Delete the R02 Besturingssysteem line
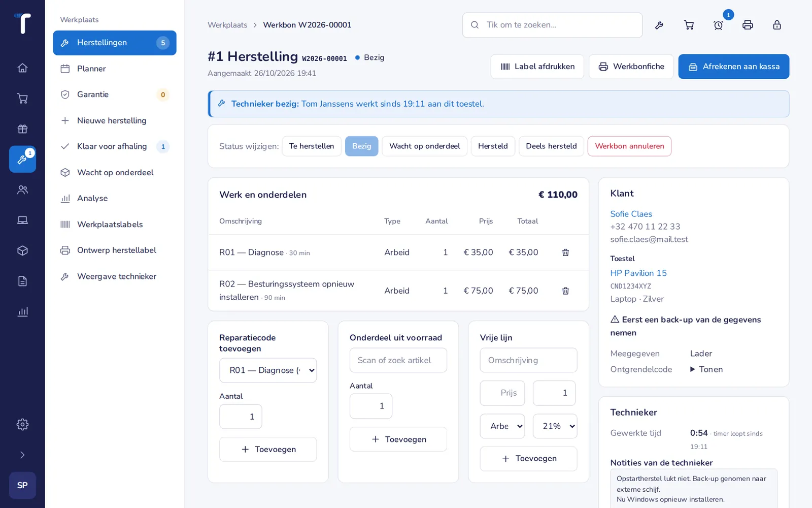 [x=565, y=291]
